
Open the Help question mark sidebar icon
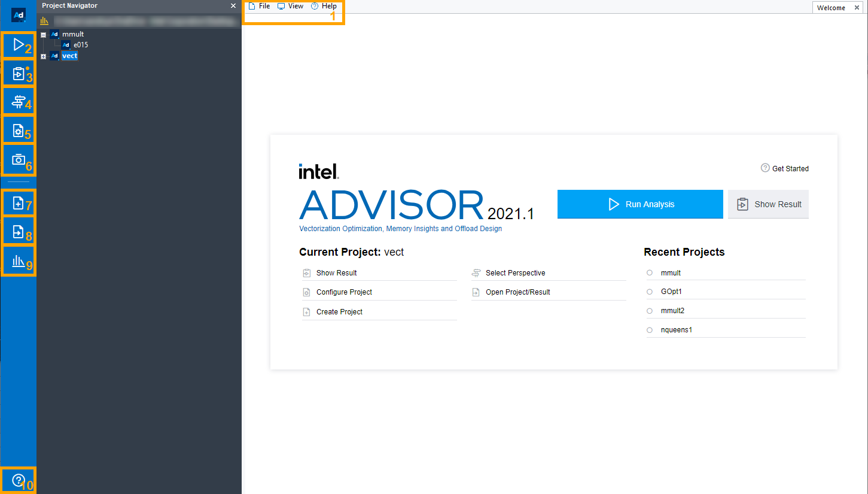pyautogui.click(x=19, y=480)
